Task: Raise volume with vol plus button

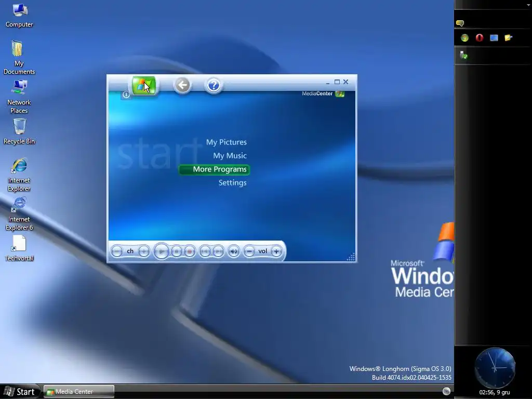Action: click(276, 251)
